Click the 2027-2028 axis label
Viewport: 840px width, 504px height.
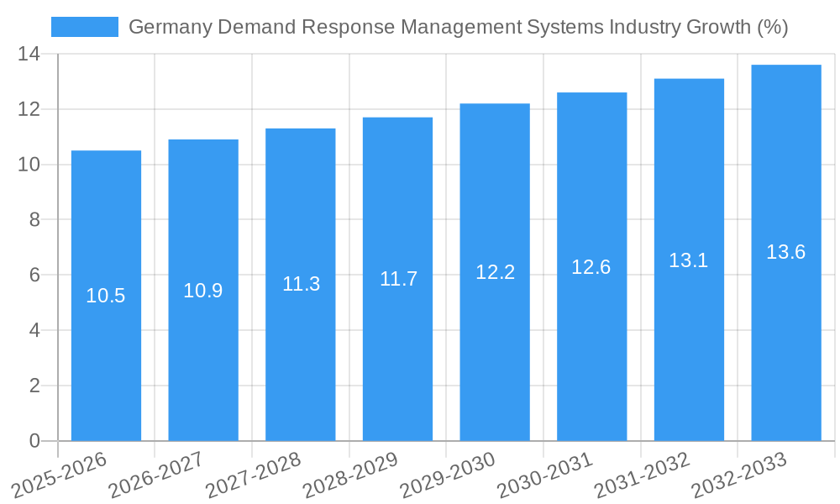coord(254,475)
